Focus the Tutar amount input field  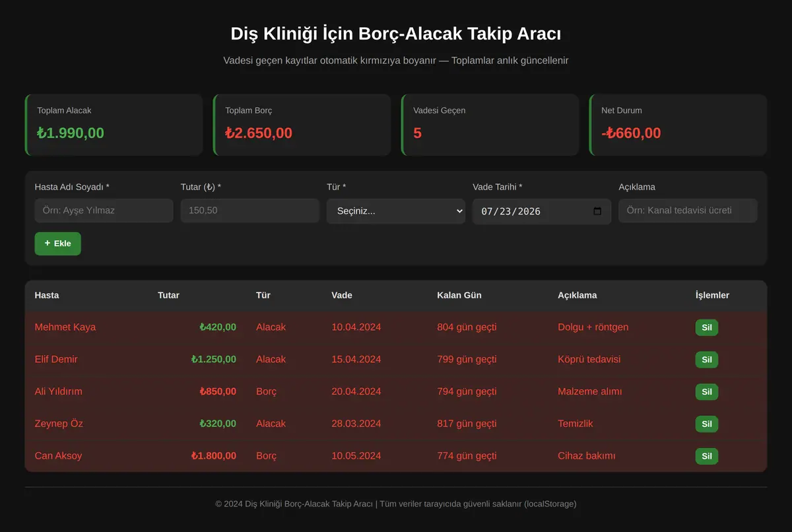250,211
